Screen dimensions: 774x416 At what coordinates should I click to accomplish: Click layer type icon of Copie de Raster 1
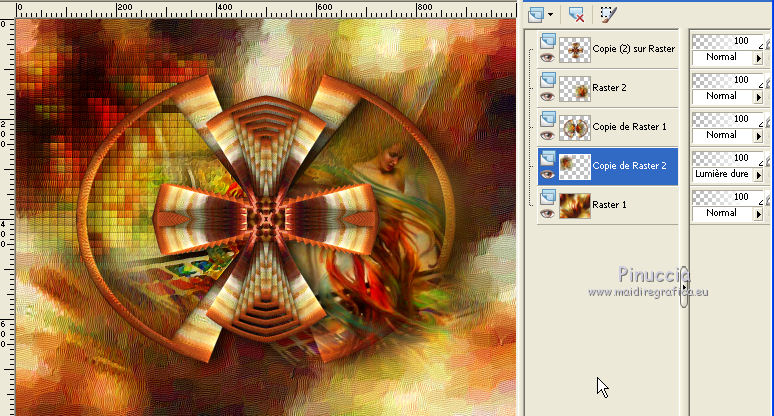point(547,118)
